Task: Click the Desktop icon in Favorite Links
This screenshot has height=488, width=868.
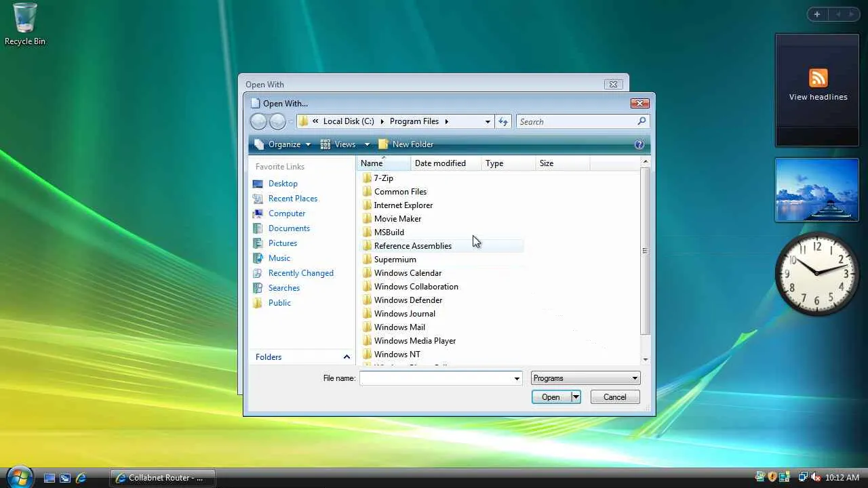Action: coord(258,184)
